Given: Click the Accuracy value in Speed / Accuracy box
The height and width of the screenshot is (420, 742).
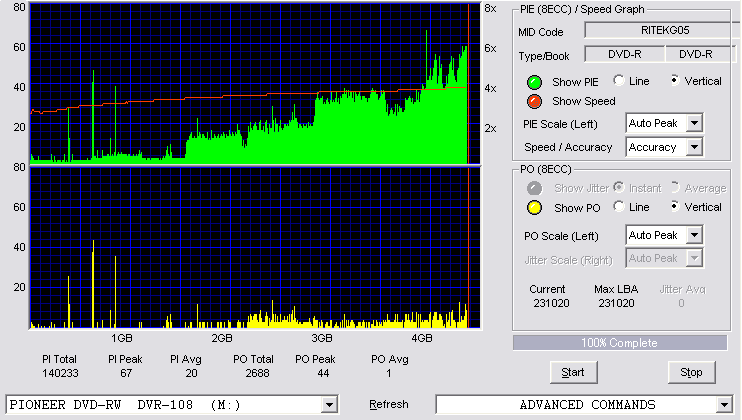Looking at the screenshot, I should tap(652, 147).
